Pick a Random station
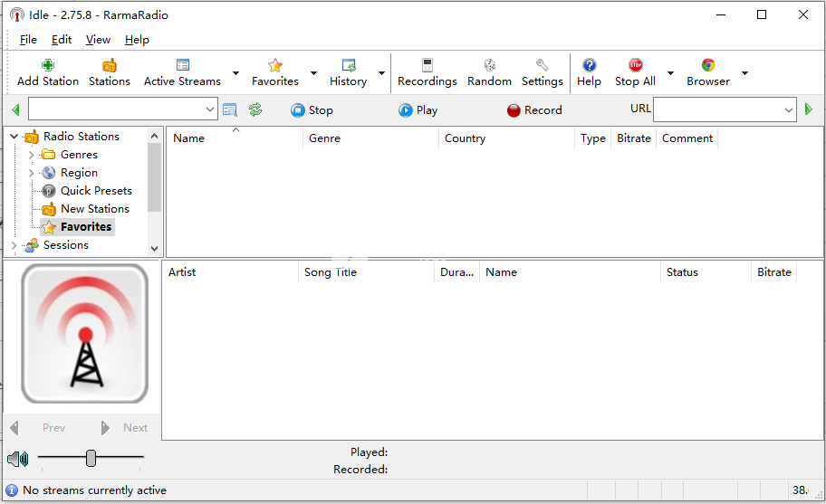Viewport: 826px width, 504px height. [x=489, y=72]
